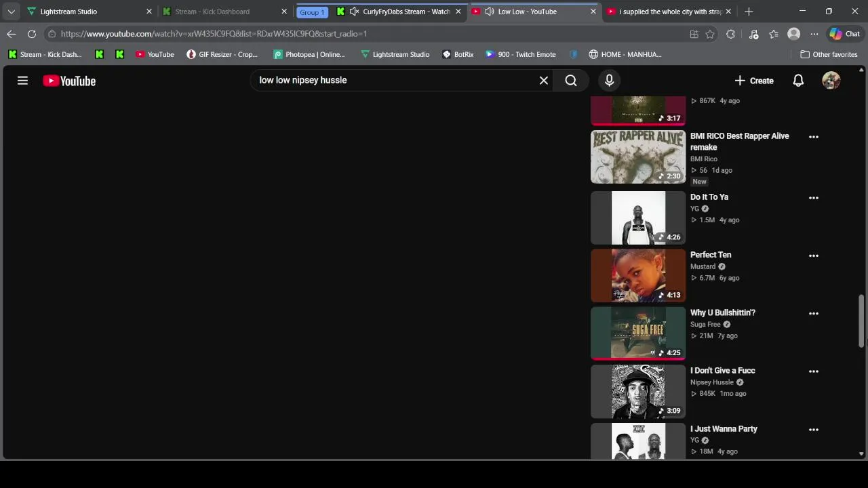Screen dimensions: 868x488
Task: Open the Nipsey Hussle channel name
Action: pos(711,382)
